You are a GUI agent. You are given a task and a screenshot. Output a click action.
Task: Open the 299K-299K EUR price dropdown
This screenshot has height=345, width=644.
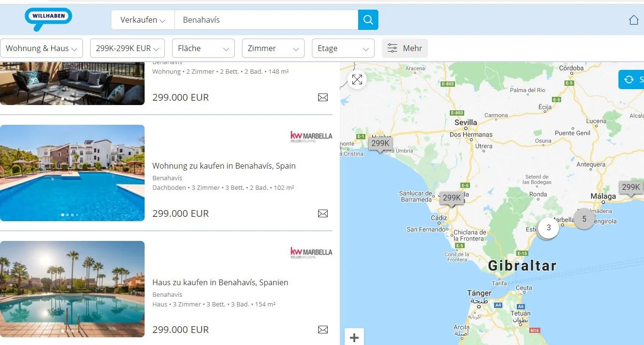tap(128, 48)
